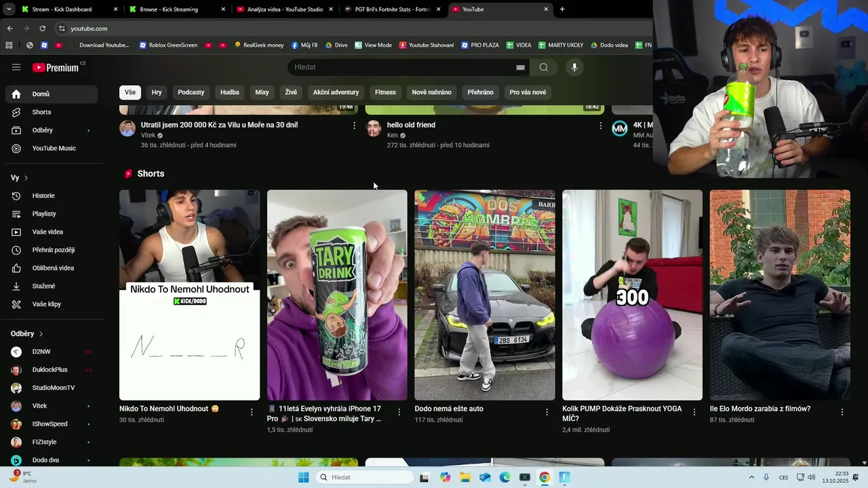Open YouTube Music in sidebar

(52, 148)
